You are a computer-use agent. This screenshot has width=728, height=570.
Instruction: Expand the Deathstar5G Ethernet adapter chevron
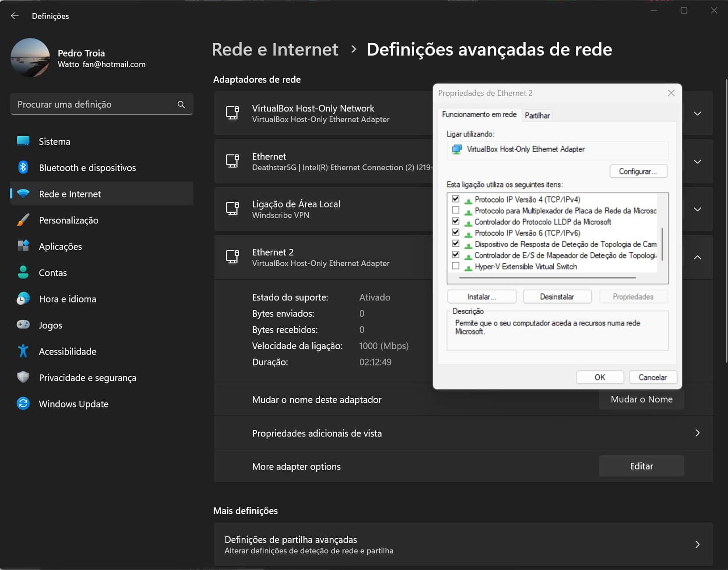click(697, 162)
